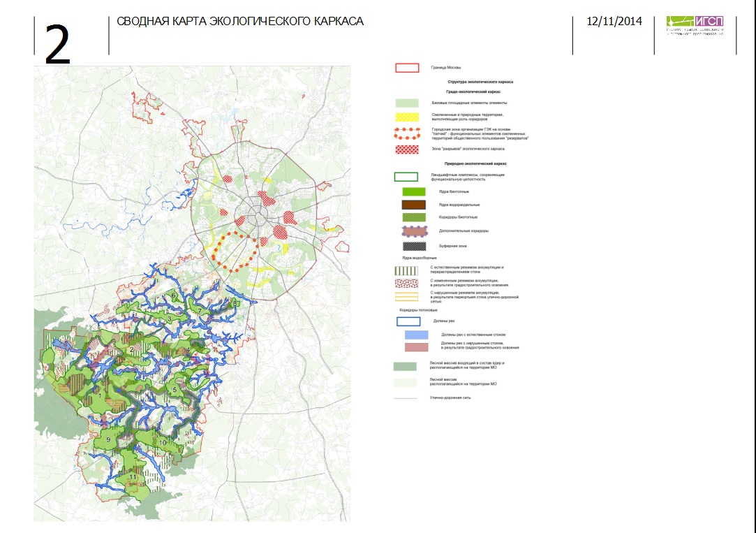This screenshot has width=756, height=533.
Task: Click the blue outline 'Долины рек' legend symbol
Action: pos(408,321)
